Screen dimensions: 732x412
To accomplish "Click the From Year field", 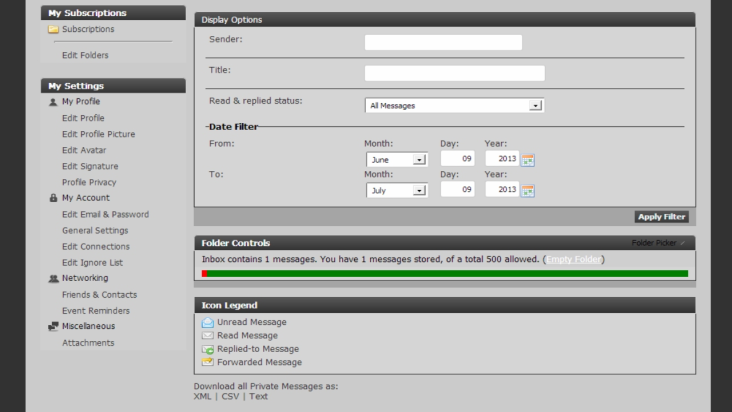I will [x=502, y=159].
